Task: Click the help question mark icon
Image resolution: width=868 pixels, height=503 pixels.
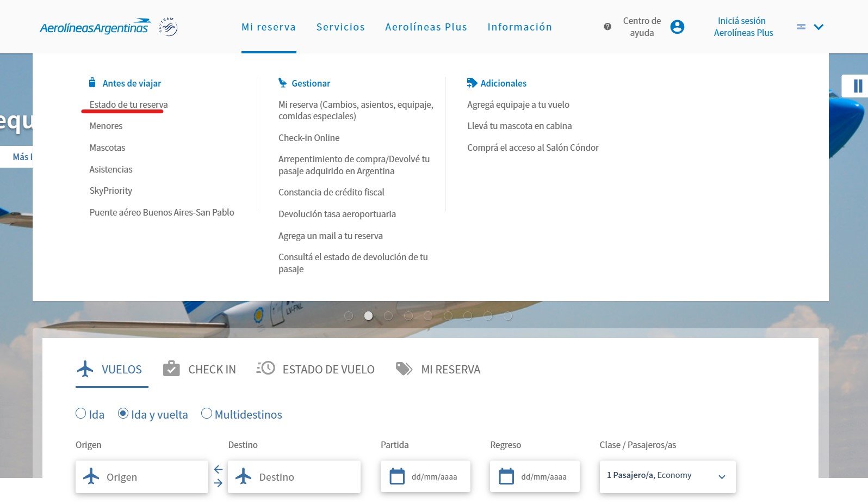Action: click(x=607, y=27)
